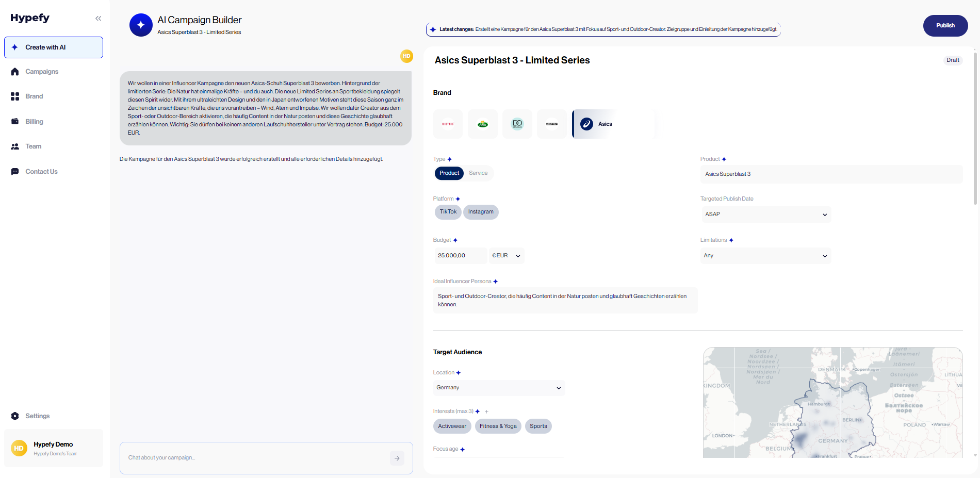Screen dimensions: 980x478
Task: Add an interest with the plus icon
Action: [x=486, y=411]
